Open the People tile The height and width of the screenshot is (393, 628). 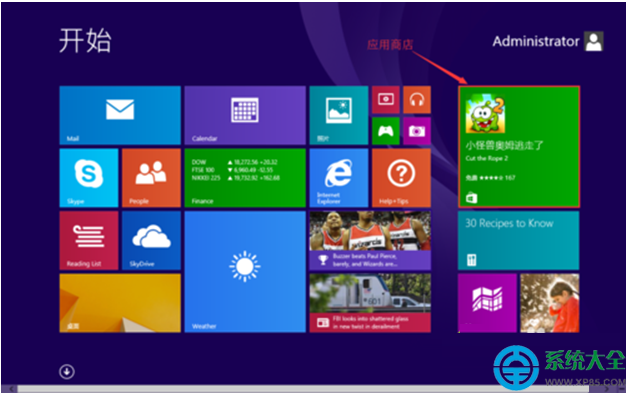[151, 178]
